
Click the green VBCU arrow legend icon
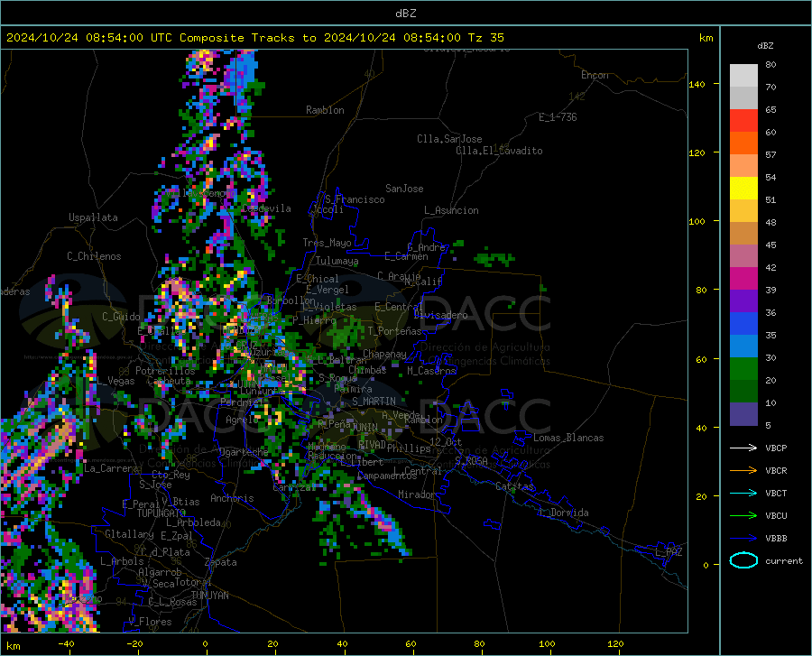[743, 516]
